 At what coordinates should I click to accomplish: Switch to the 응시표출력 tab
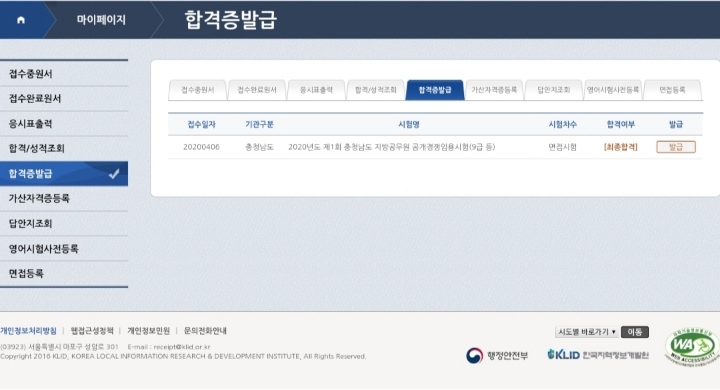pos(316,90)
